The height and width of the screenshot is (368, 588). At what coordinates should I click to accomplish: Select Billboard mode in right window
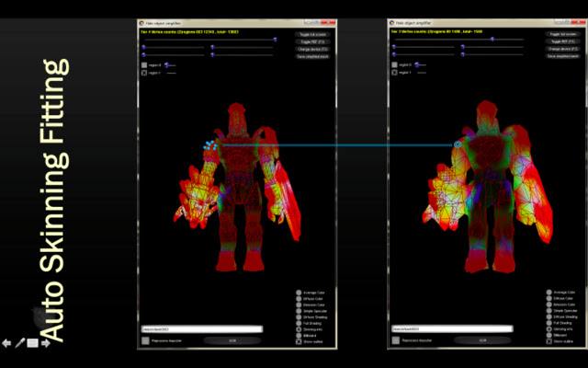pyautogui.click(x=548, y=336)
